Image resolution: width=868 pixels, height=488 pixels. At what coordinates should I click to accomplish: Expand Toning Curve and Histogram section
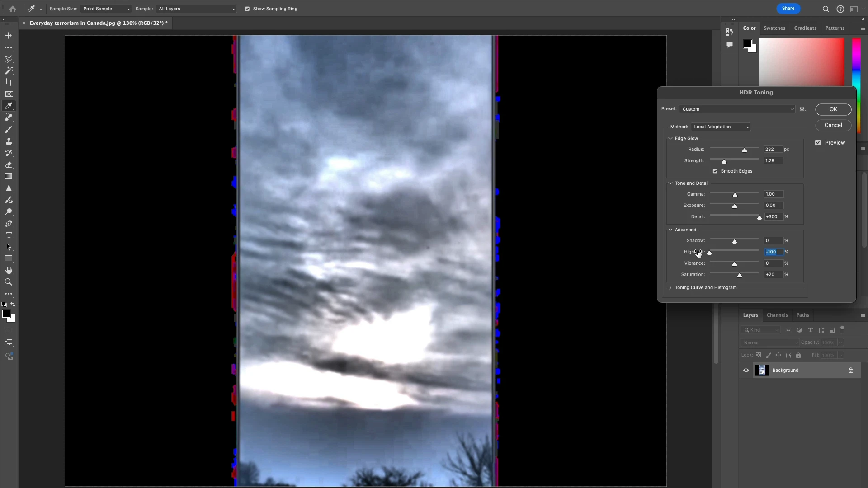point(670,287)
